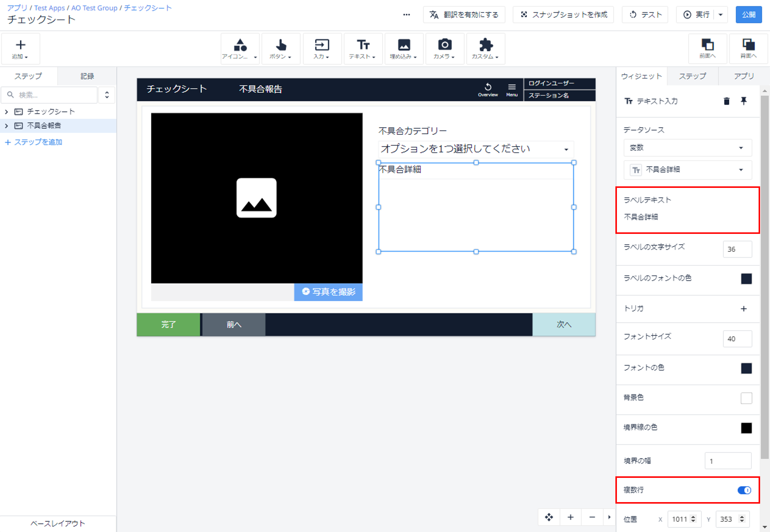Click the step sort up/down button
The width and height of the screenshot is (770, 532).
[x=107, y=95]
